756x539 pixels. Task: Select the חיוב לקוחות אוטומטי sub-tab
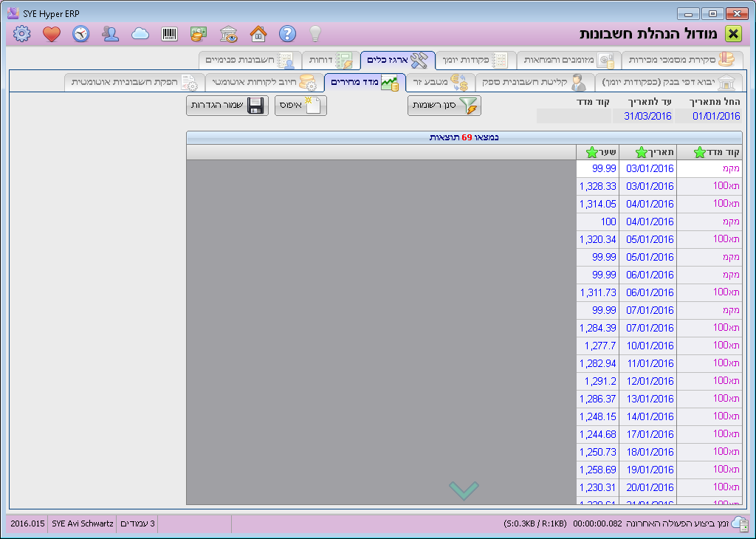264,83
